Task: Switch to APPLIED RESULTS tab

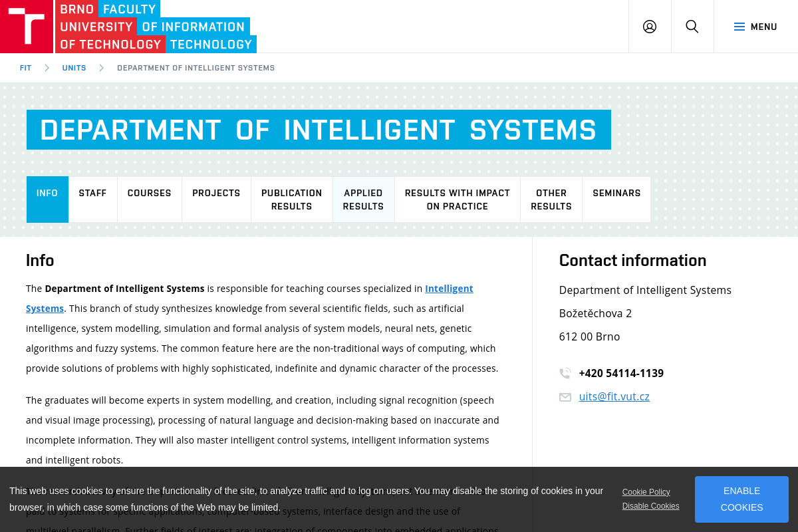Action: 363,199
